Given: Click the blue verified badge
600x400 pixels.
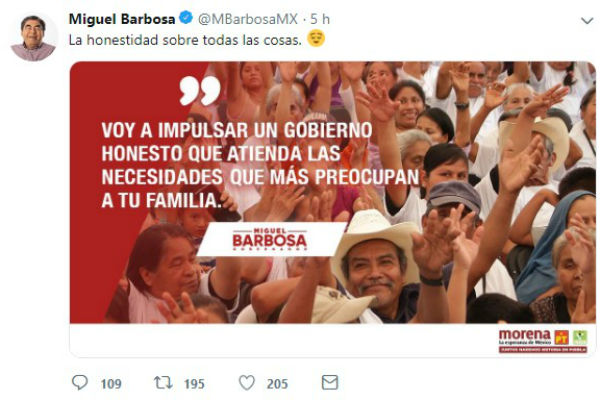Looking at the screenshot, I should pos(186,18).
